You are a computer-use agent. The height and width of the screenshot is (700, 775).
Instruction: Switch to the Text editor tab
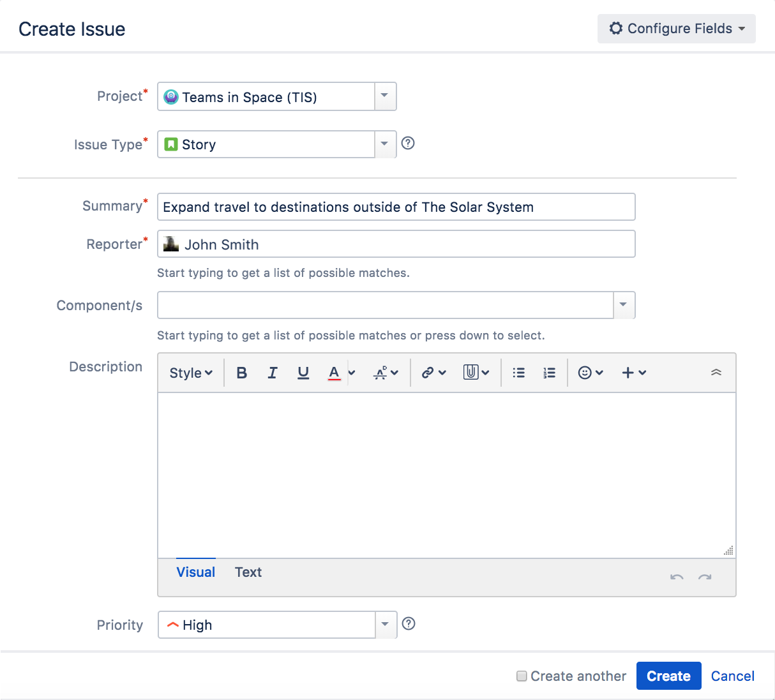(x=248, y=572)
